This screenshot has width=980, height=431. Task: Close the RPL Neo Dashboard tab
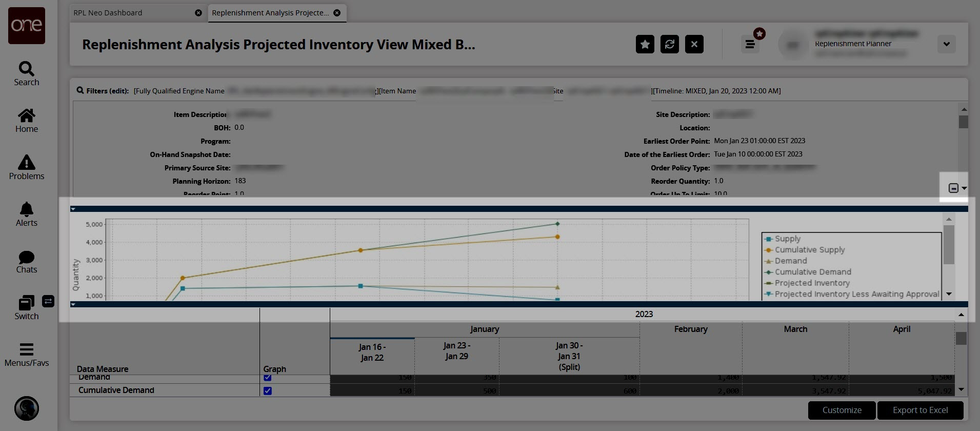tap(198, 13)
